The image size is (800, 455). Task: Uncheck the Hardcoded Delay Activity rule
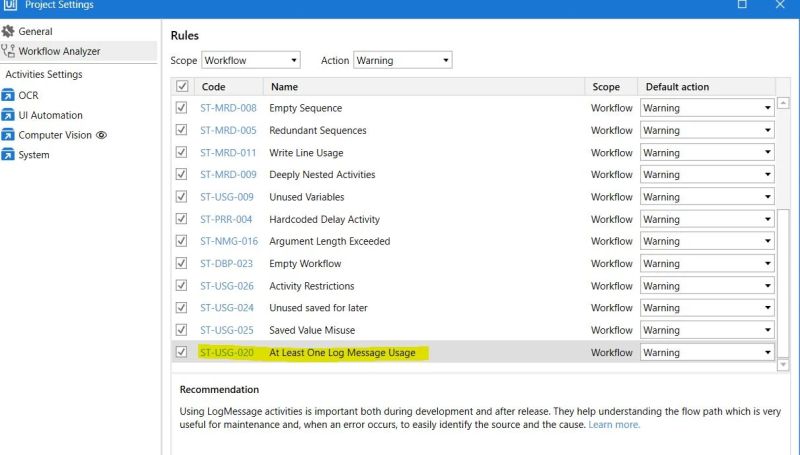pyautogui.click(x=181, y=219)
